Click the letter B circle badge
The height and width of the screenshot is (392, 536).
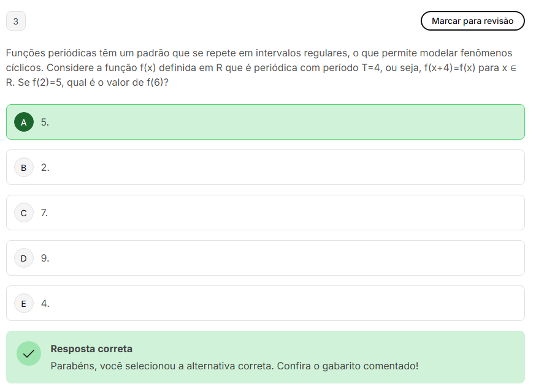tap(23, 167)
